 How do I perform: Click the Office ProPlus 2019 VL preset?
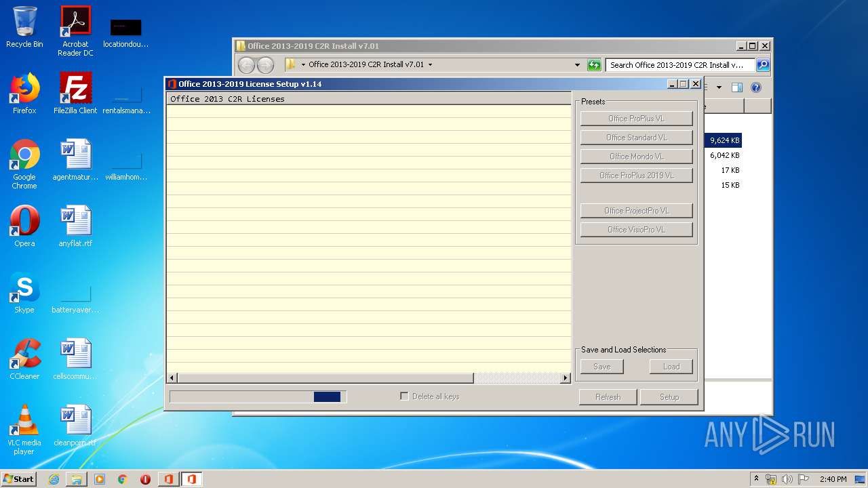point(636,176)
